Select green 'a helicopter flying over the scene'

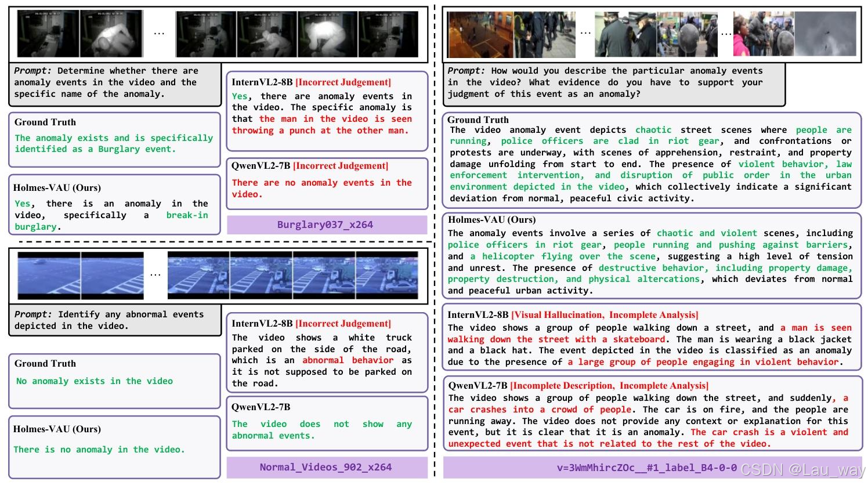[563, 256]
